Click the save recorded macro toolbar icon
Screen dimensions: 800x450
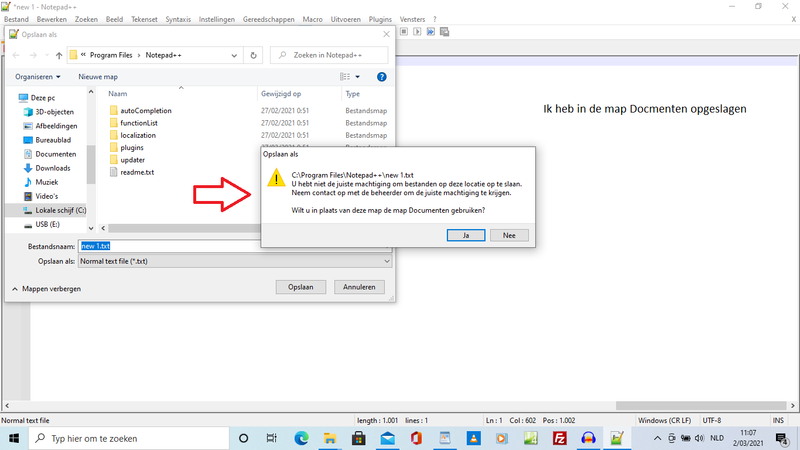[x=444, y=32]
